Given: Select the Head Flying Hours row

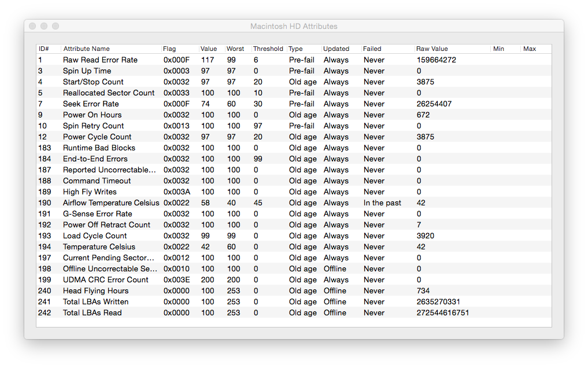Looking at the screenshot, I should pyautogui.click(x=294, y=290).
